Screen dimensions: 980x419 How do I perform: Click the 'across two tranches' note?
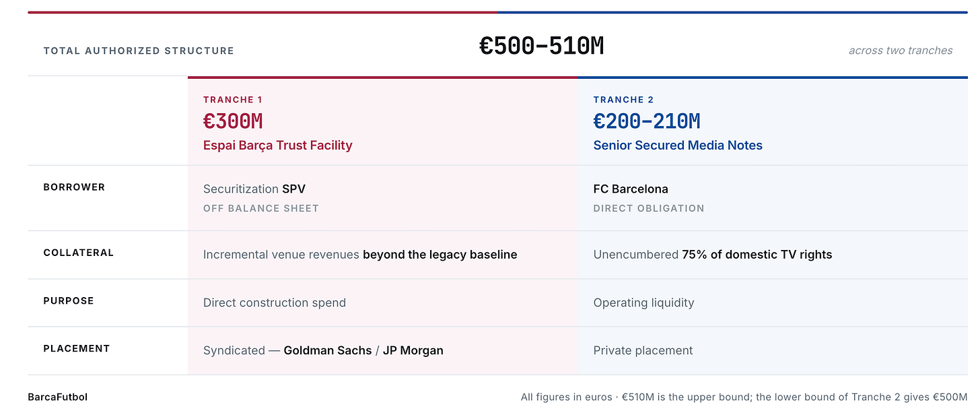point(901,51)
